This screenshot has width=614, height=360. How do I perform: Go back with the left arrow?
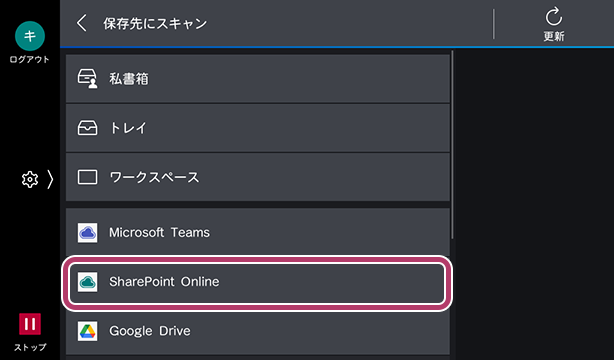[x=81, y=23]
